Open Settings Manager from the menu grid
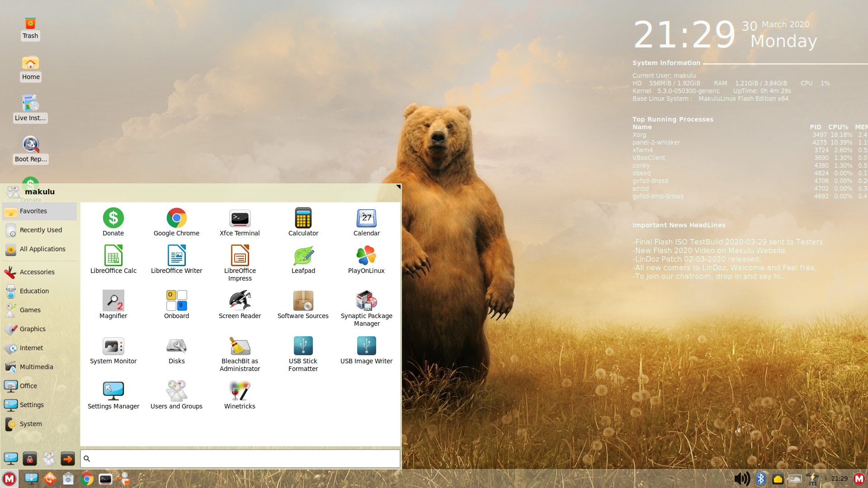This screenshot has height=488, width=868. pos(113,395)
